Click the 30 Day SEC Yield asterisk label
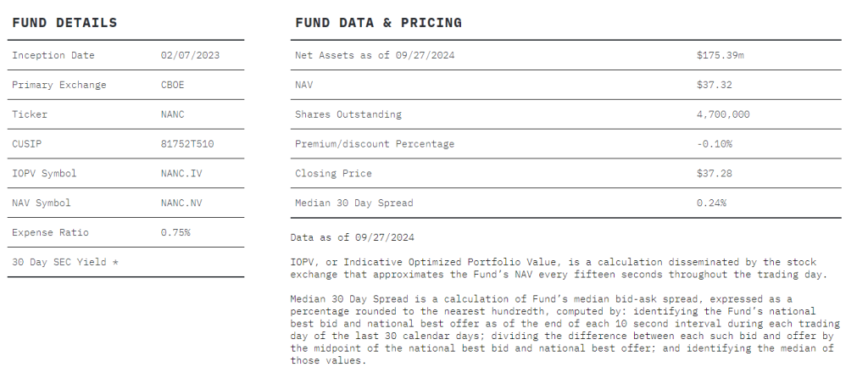868x384 pixels. tap(65, 262)
